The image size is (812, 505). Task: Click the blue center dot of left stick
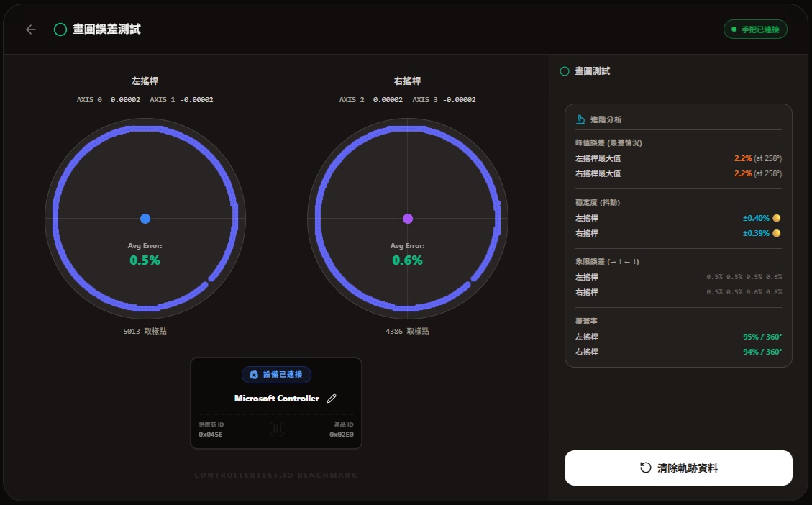click(x=145, y=219)
